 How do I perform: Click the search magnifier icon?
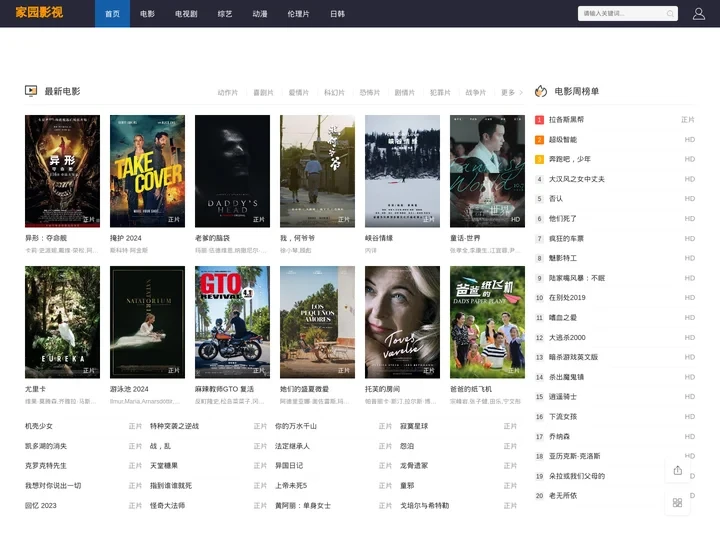coord(670,14)
